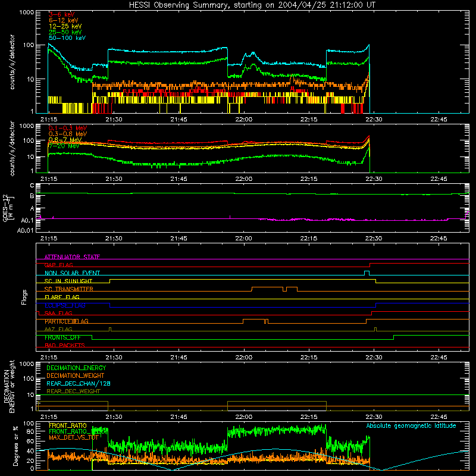Click the "MAX_DET_VS_TOT" legend label

click(x=74, y=437)
